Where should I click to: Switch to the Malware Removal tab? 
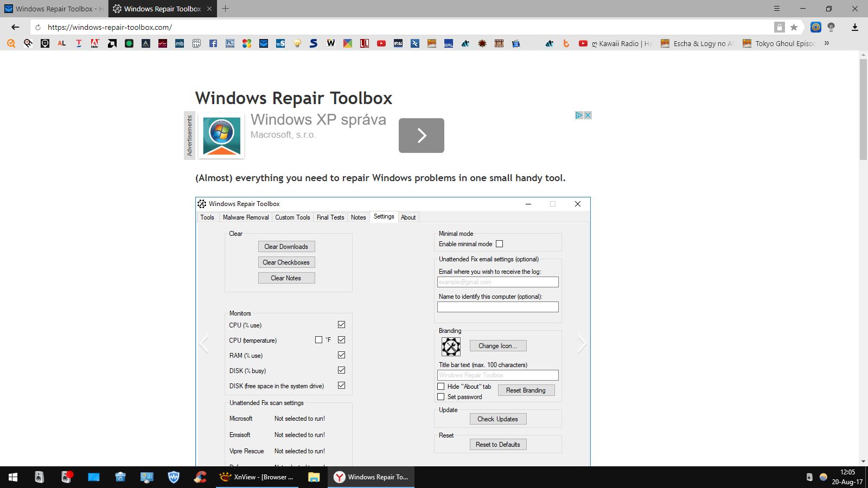tap(246, 217)
